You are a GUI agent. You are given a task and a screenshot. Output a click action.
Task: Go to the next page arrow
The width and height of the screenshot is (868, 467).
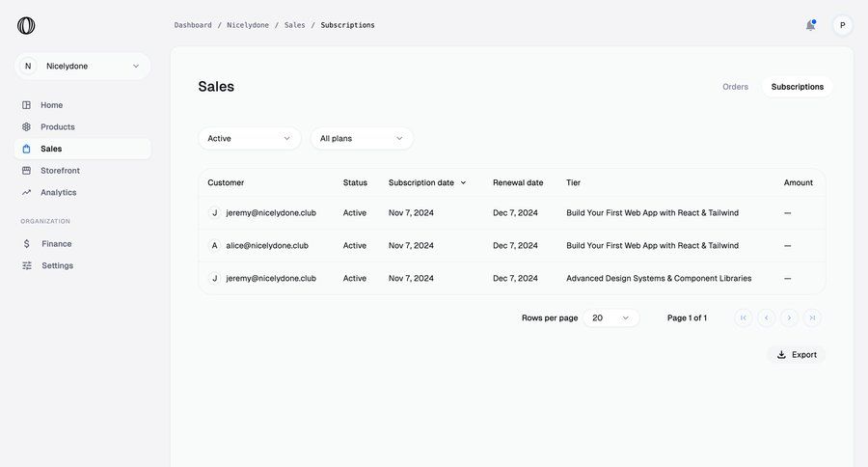coord(789,318)
